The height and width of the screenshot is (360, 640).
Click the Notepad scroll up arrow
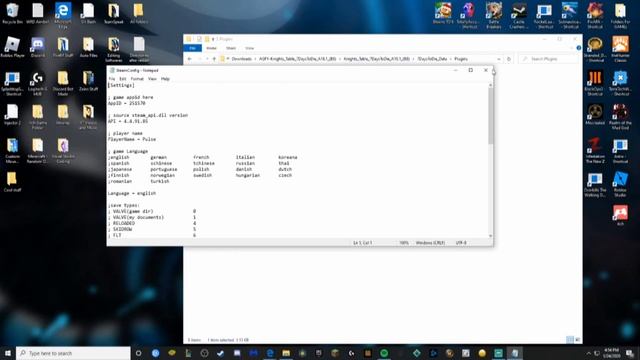(x=490, y=85)
